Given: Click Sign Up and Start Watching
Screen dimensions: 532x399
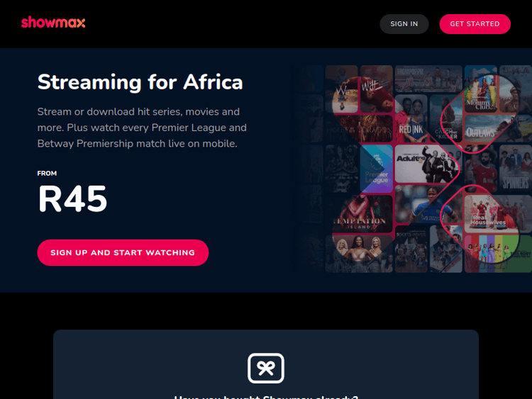Looking at the screenshot, I should coord(123,252).
